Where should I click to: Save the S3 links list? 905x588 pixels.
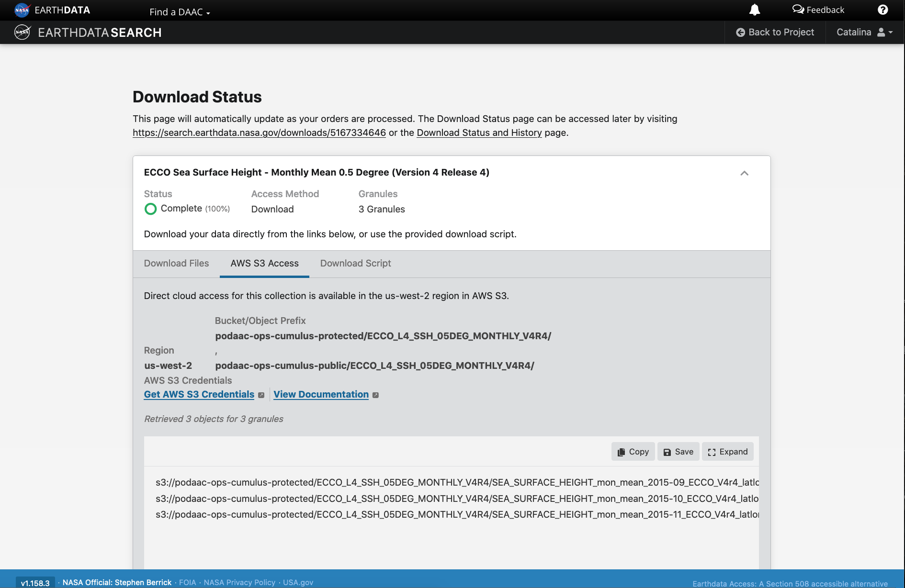[x=678, y=452]
